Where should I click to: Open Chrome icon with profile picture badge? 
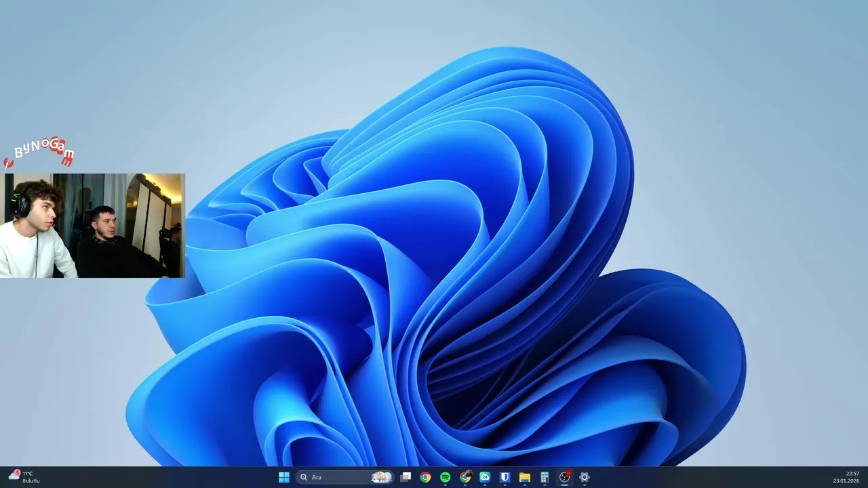click(x=465, y=477)
